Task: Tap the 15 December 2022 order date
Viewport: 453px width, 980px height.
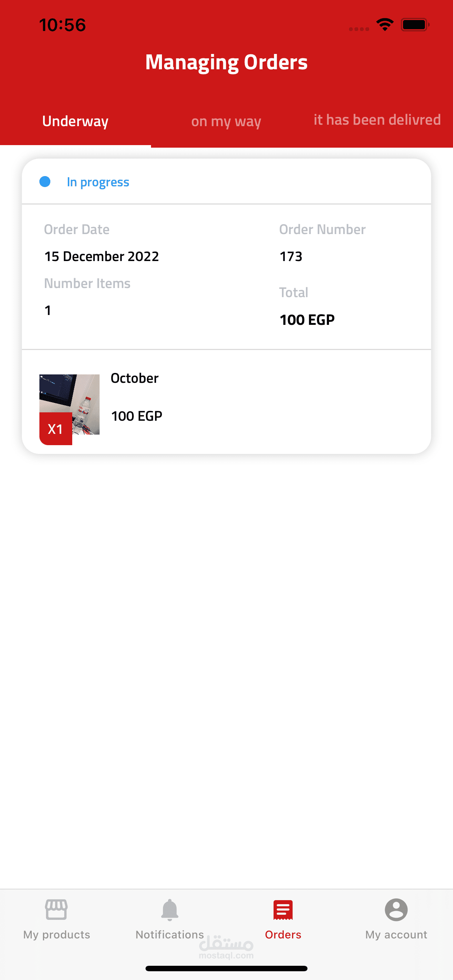Action: (x=102, y=256)
